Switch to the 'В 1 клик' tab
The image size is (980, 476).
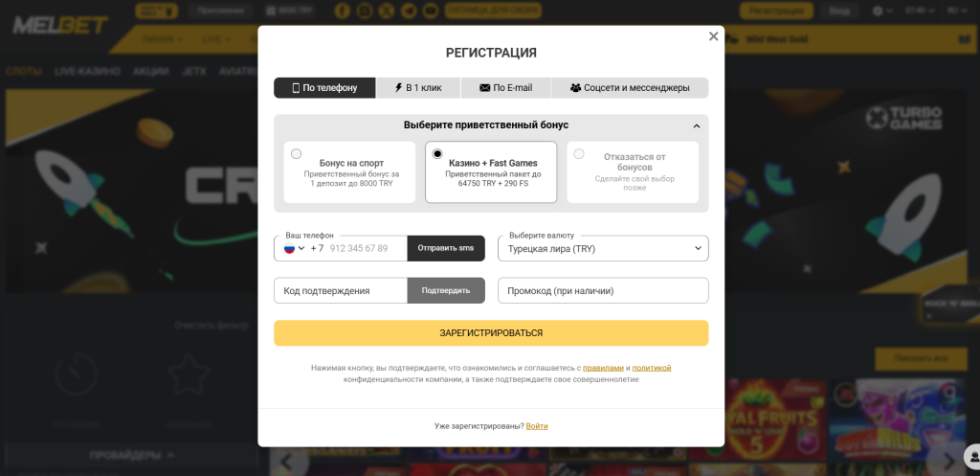coord(418,88)
